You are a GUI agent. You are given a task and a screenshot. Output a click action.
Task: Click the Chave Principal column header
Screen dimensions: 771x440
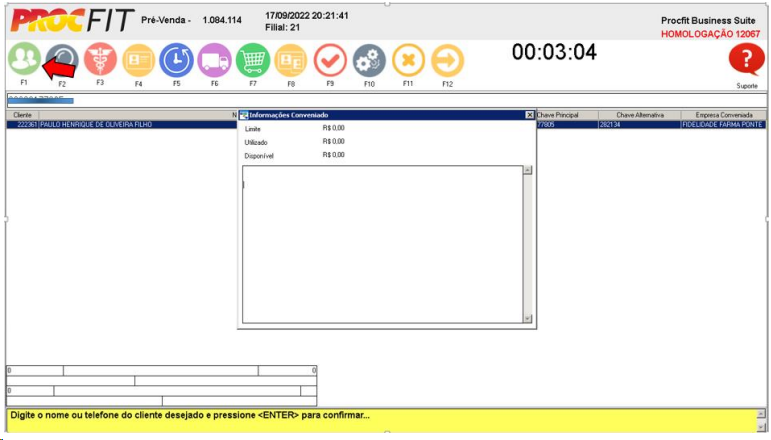tap(567, 115)
